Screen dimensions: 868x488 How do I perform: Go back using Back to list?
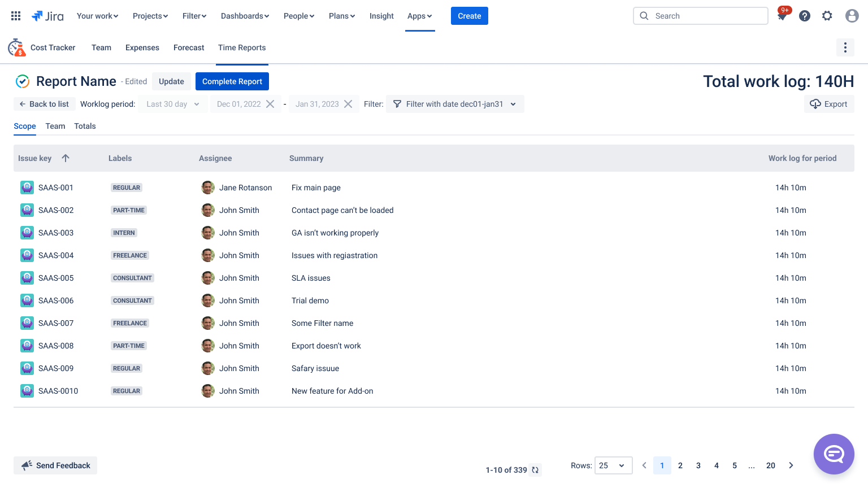click(x=44, y=104)
